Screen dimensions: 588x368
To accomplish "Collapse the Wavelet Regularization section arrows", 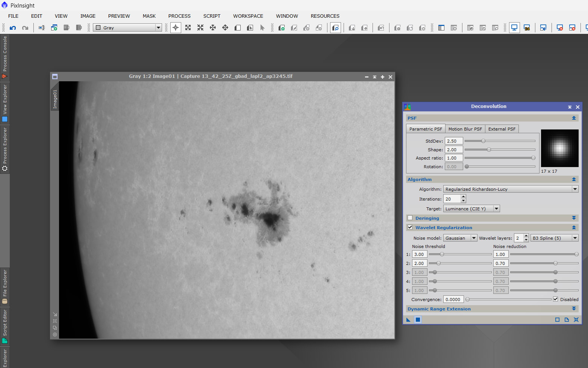I will (574, 227).
